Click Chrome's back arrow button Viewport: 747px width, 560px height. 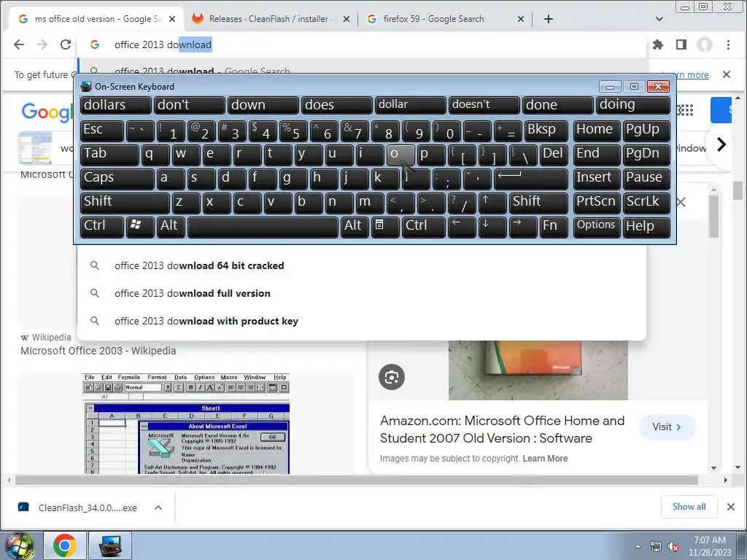18,44
